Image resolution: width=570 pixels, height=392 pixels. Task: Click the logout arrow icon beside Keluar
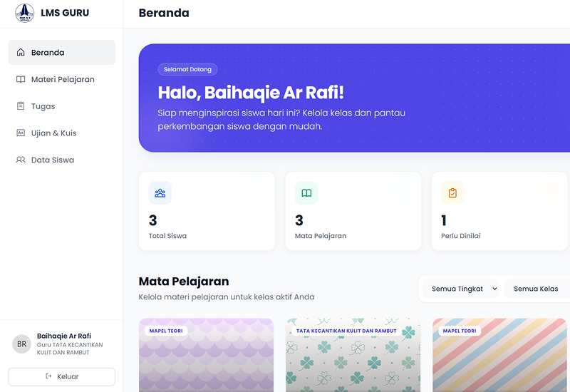(48, 376)
